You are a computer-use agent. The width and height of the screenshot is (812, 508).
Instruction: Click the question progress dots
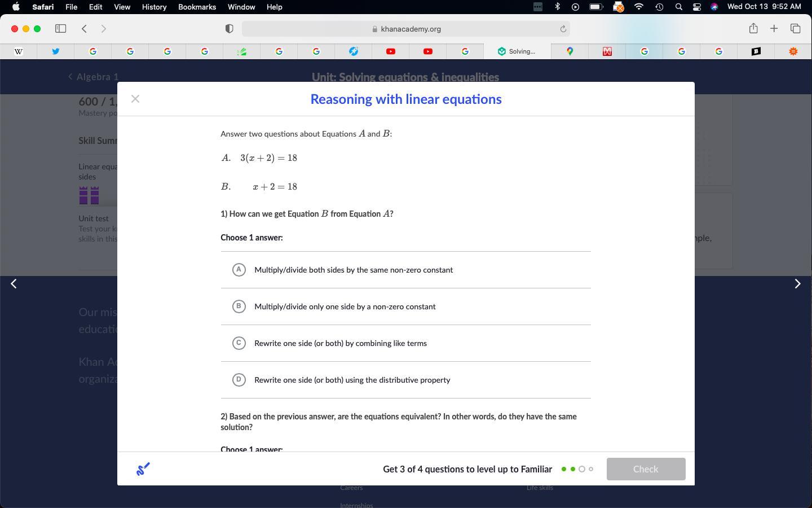[x=577, y=469]
